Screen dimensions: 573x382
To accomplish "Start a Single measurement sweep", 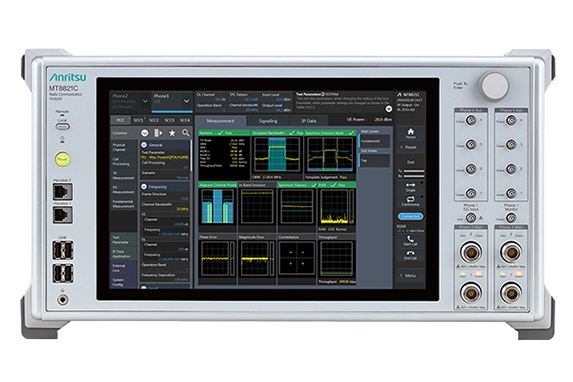I will coord(410,187).
